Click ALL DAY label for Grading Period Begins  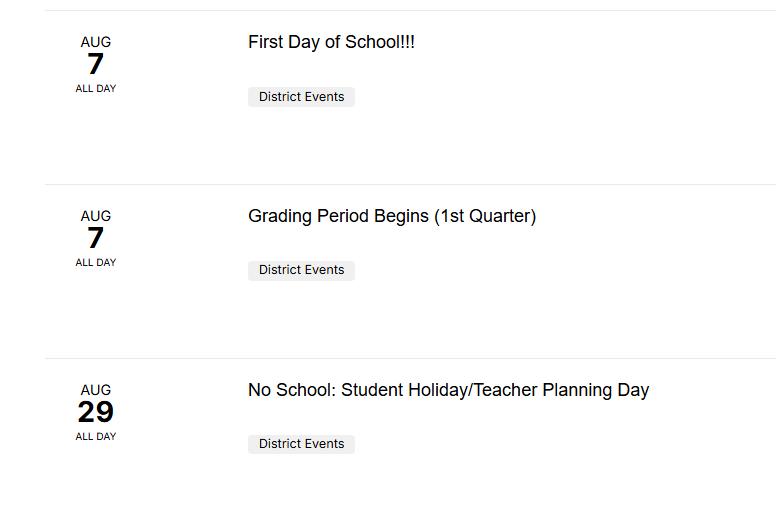pyautogui.click(x=96, y=263)
